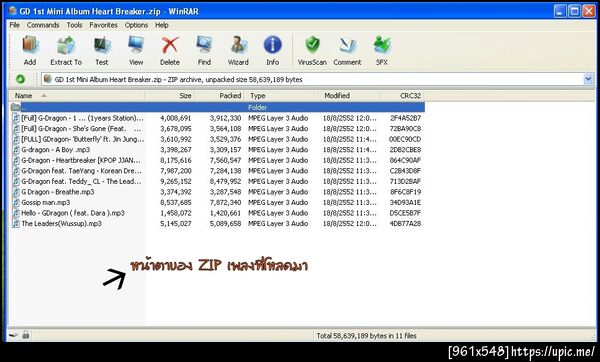Sort by Type column header
This screenshot has width=600, height=362.
coord(282,96)
